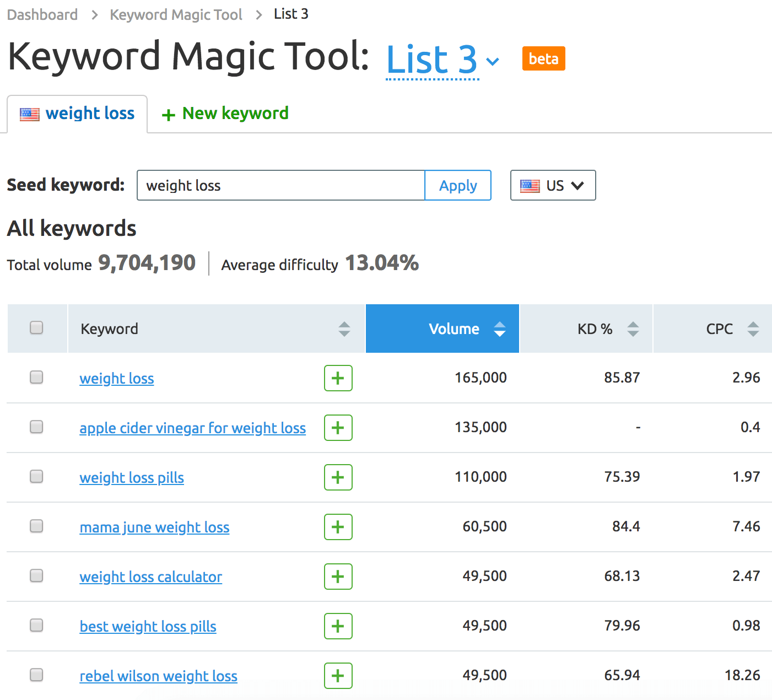
Task: Click the Apply button
Action: point(458,185)
